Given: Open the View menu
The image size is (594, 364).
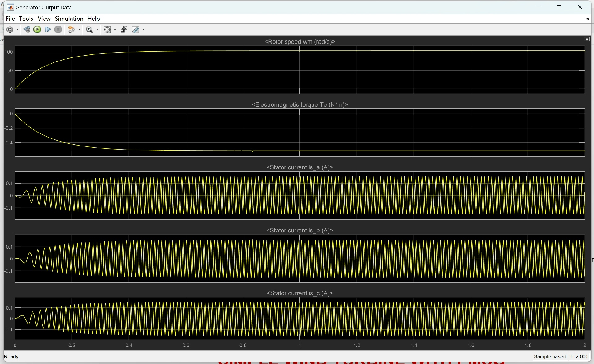Looking at the screenshot, I should click(x=44, y=19).
